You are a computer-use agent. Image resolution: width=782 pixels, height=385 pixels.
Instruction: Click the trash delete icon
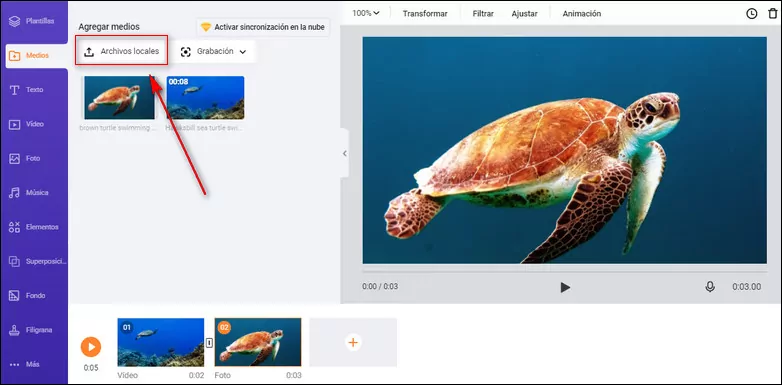pyautogui.click(x=773, y=14)
